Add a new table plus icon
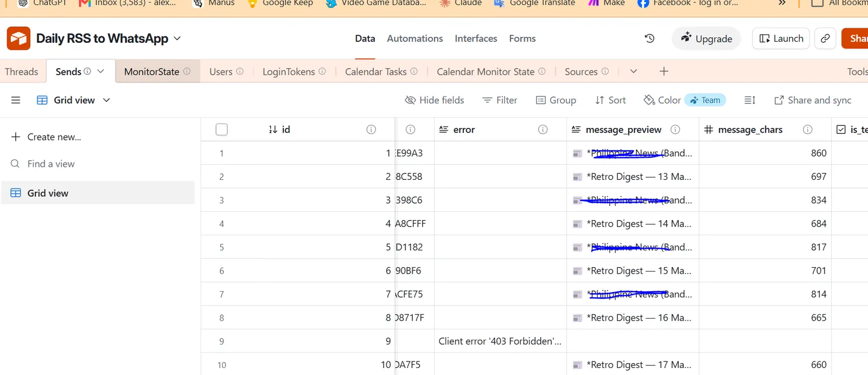Image resolution: width=868 pixels, height=375 pixels. 664,72
